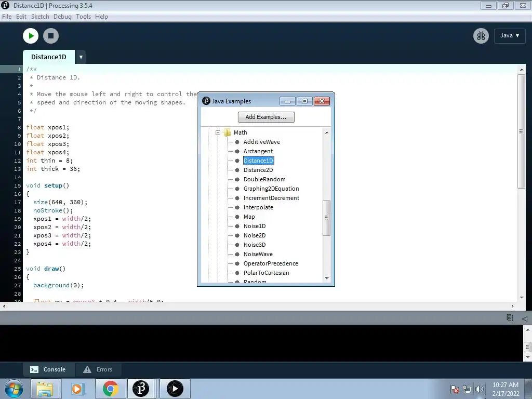Open the tab arrow menu next to Distance1D
Viewport: 532px width, 399px height.
(81, 57)
